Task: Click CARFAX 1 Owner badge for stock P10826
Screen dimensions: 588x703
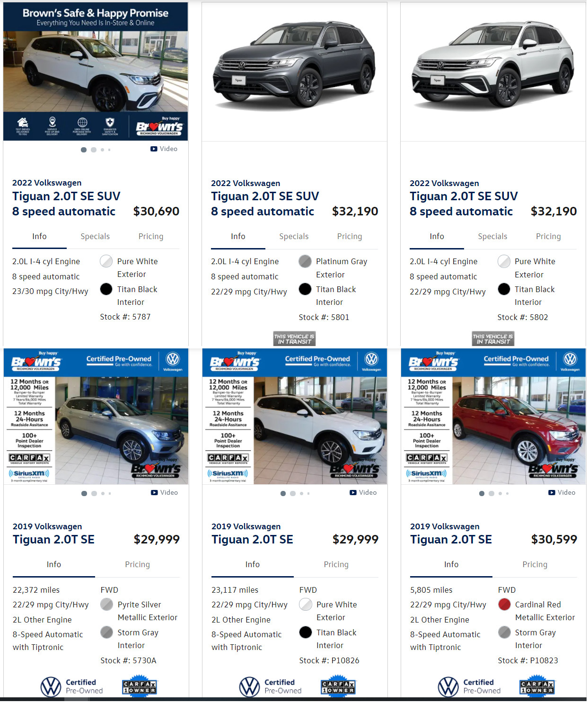Action: coord(338,687)
